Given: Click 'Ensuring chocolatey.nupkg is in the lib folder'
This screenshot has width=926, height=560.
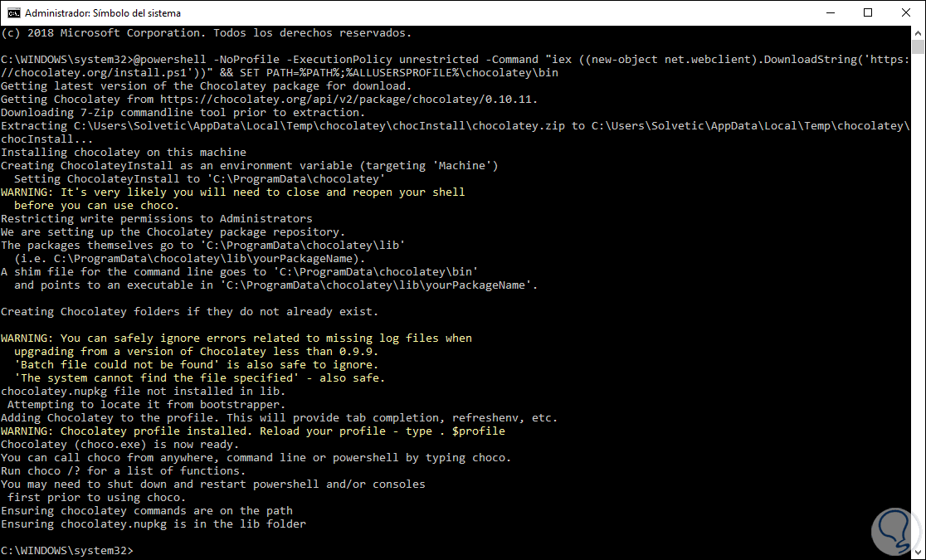Looking at the screenshot, I should [x=153, y=524].
